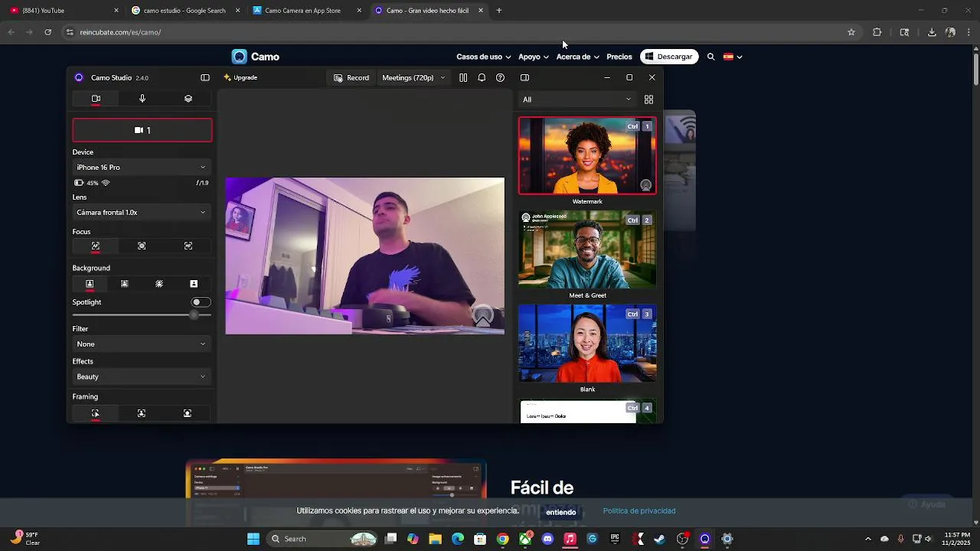Bookmark this page with the star icon
The width and height of the screenshot is (980, 551).
851,32
